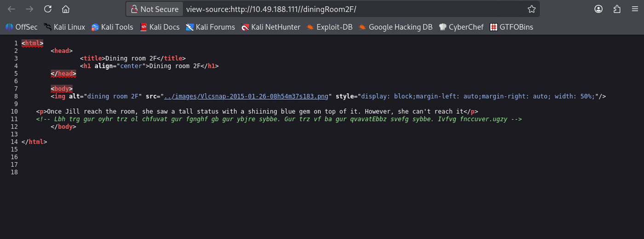Follow the Vlcsnap image source link
Image resolution: width=644 pixels, height=239 pixels.
(246, 97)
